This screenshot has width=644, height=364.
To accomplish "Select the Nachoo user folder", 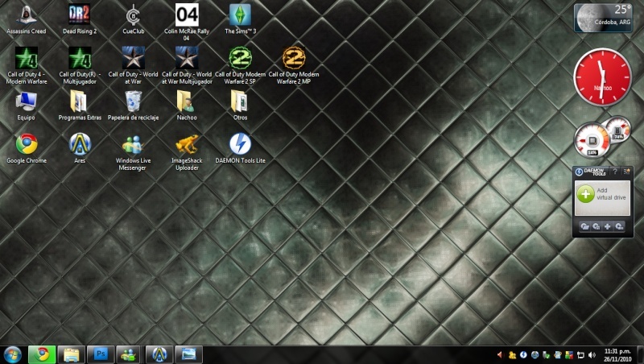I will point(187,106).
